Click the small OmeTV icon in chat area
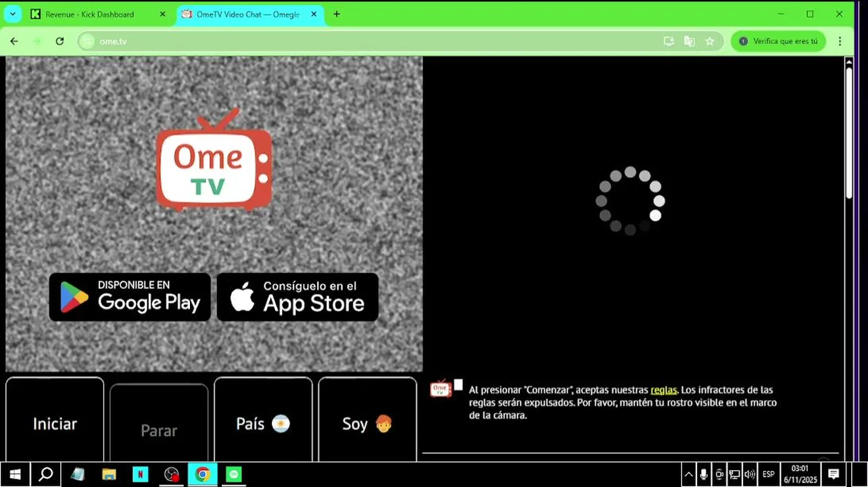Image resolution: width=868 pixels, height=487 pixels. [441, 388]
